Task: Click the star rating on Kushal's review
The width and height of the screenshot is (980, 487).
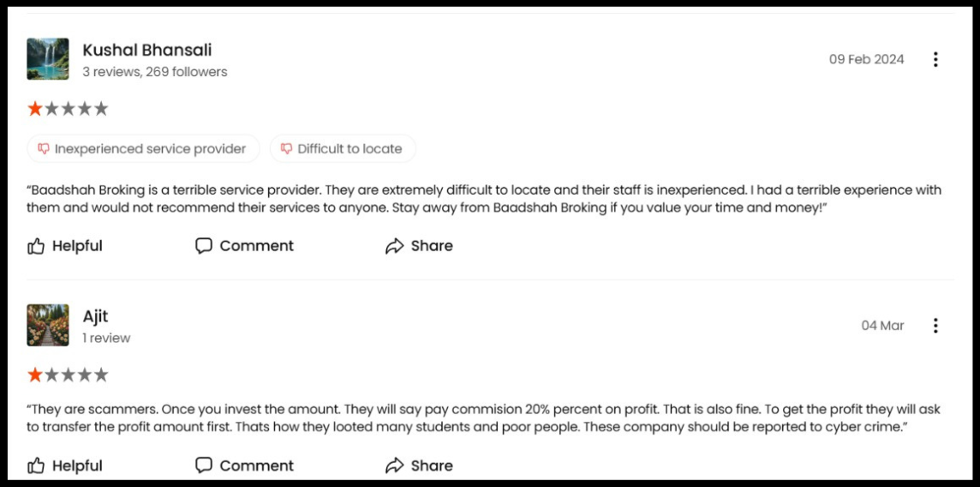Action: point(68,109)
